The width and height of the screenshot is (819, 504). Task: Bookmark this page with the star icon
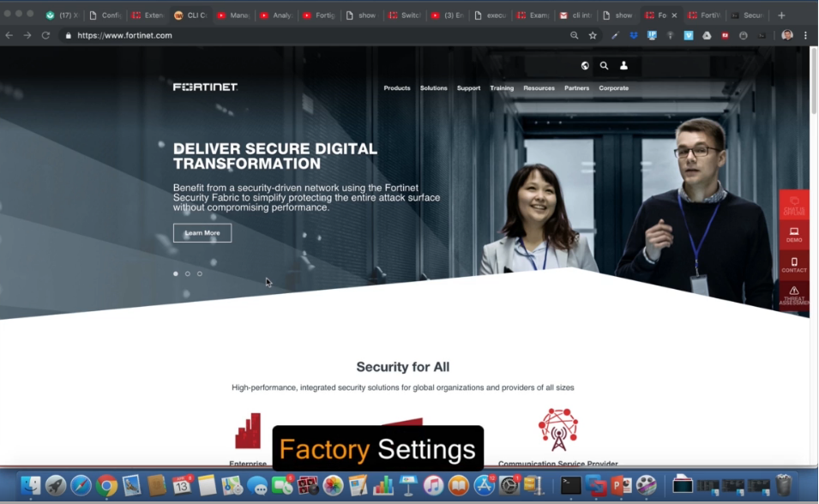(x=593, y=35)
